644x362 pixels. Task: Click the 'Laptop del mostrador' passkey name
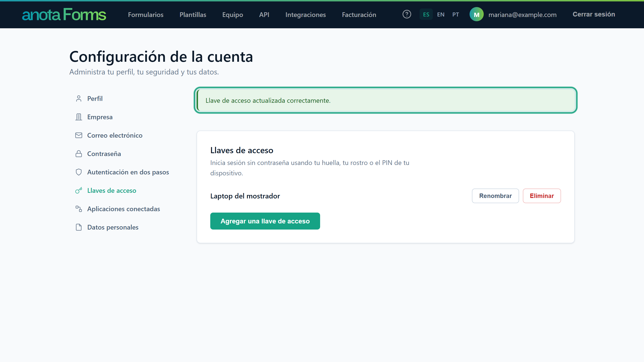(x=245, y=196)
